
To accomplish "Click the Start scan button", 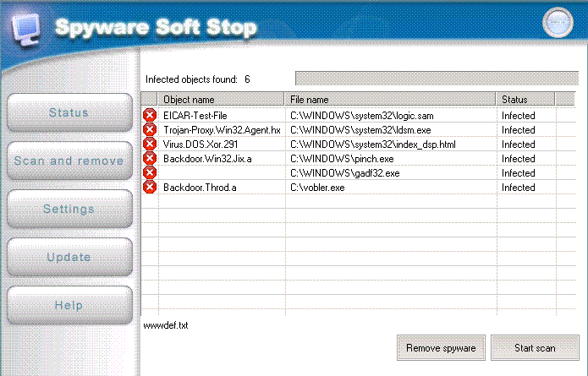I will 535,348.
